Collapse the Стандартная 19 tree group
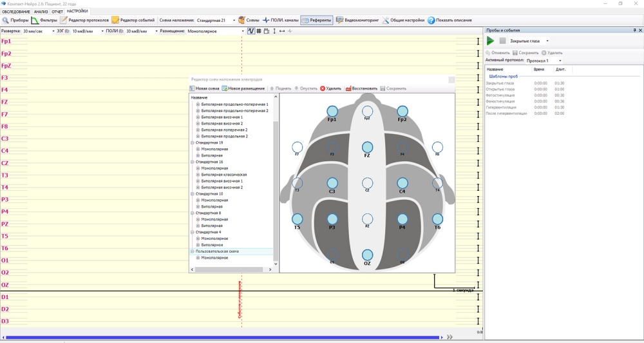Viewport: 644px width, 343px height. pyautogui.click(x=193, y=142)
